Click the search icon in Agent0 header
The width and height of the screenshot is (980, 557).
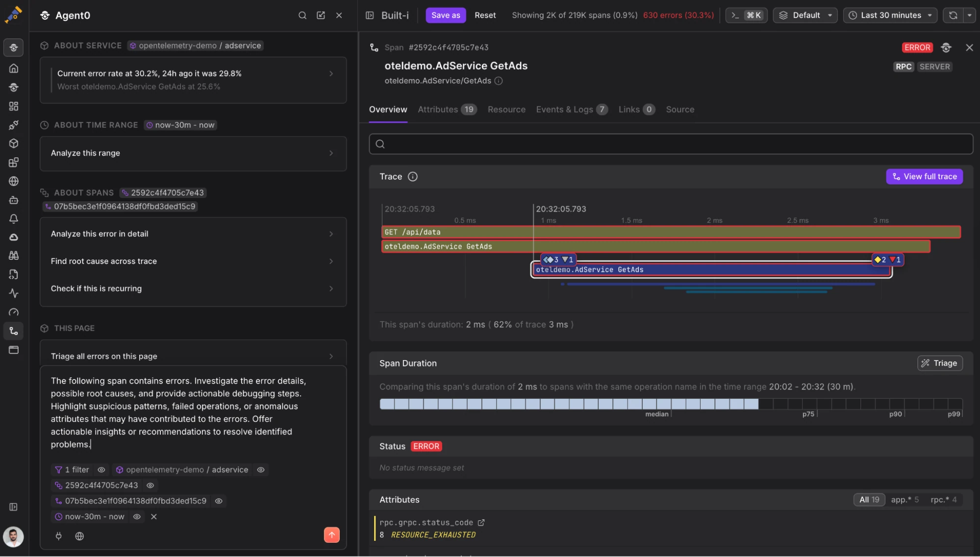[x=302, y=15]
